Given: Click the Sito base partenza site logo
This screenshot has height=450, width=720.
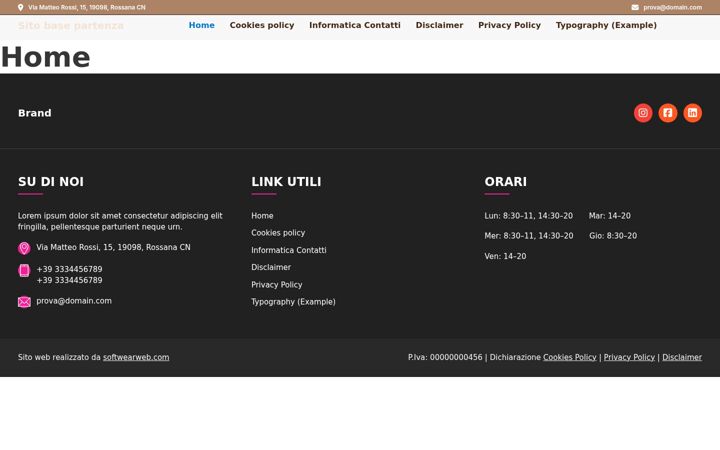Looking at the screenshot, I should coord(71,26).
